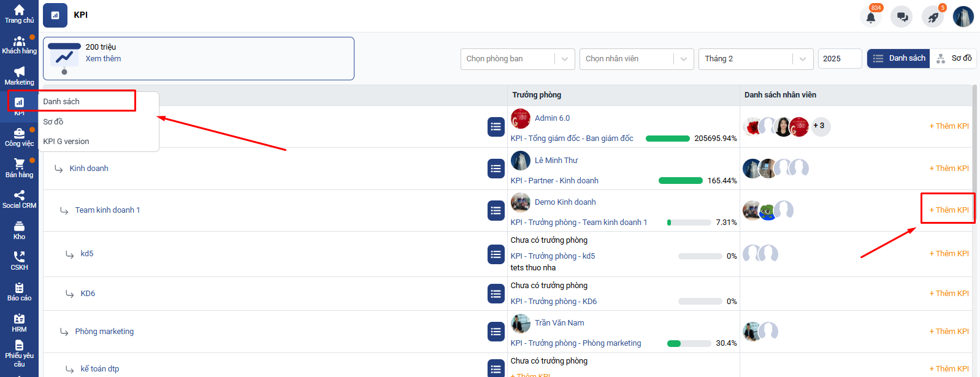The height and width of the screenshot is (377, 980).
Task: Switch to Danh sách view toggle
Action: tap(898, 58)
